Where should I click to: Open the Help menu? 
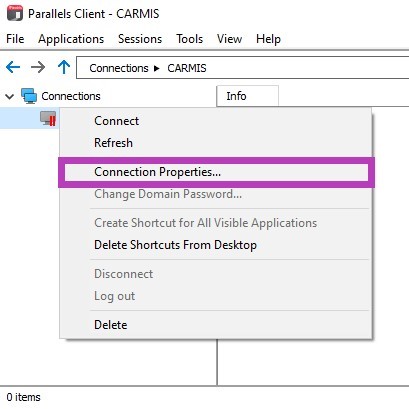pos(268,39)
